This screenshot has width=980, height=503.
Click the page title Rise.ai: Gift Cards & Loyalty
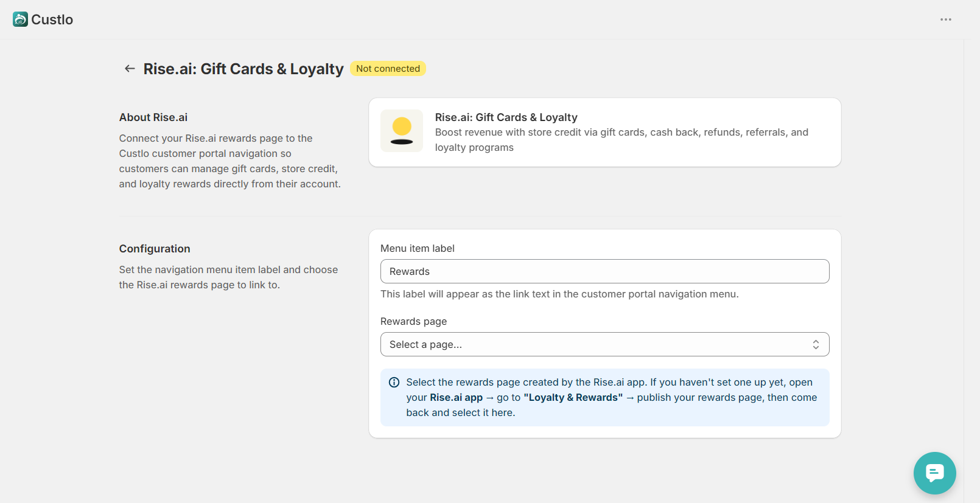point(243,69)
